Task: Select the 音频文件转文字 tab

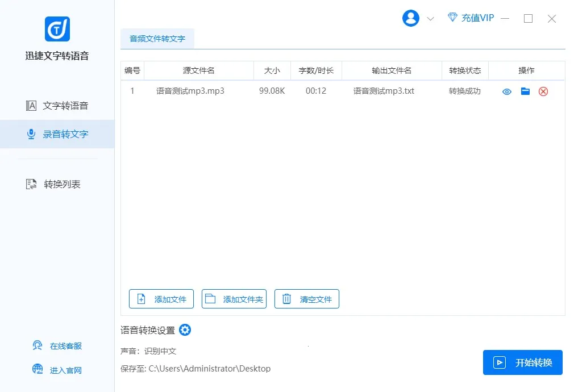Action: click(157, 39)
